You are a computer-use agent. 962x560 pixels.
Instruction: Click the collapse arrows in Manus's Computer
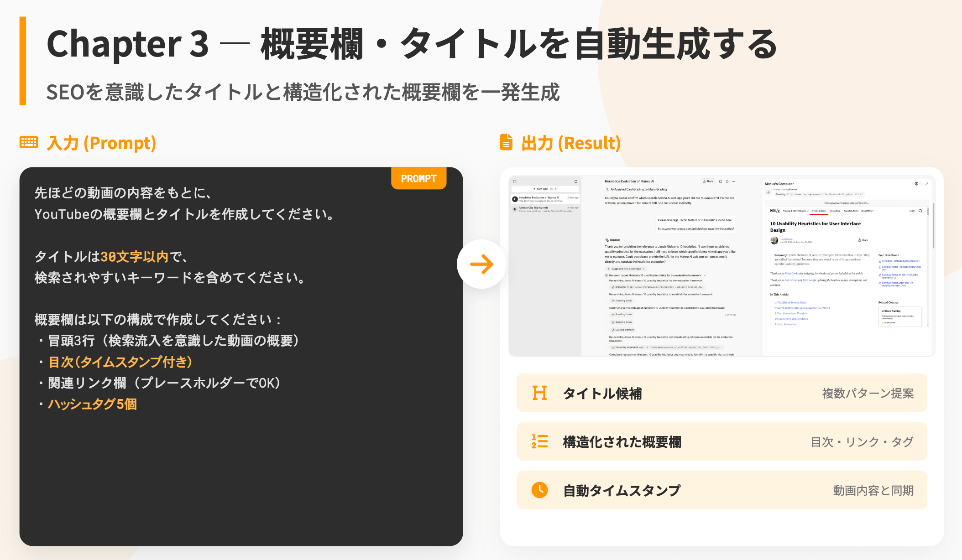click(x=926, y=184)
